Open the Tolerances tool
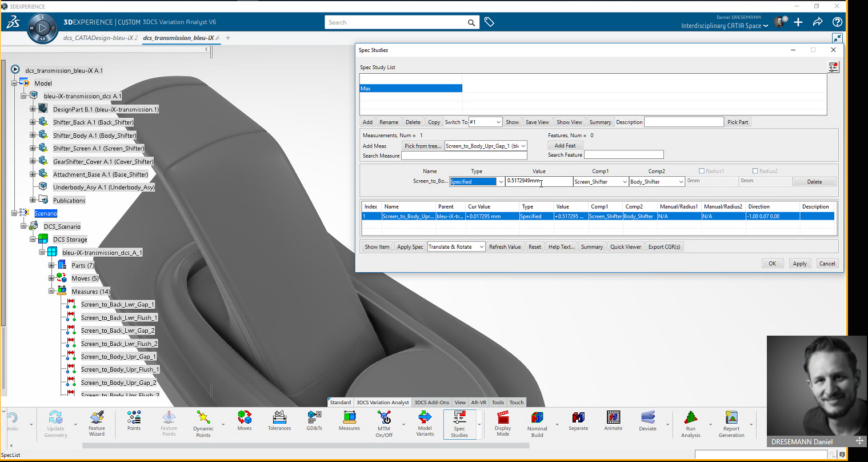This screenshot has height=462, width=868. (x=279, y=421)
